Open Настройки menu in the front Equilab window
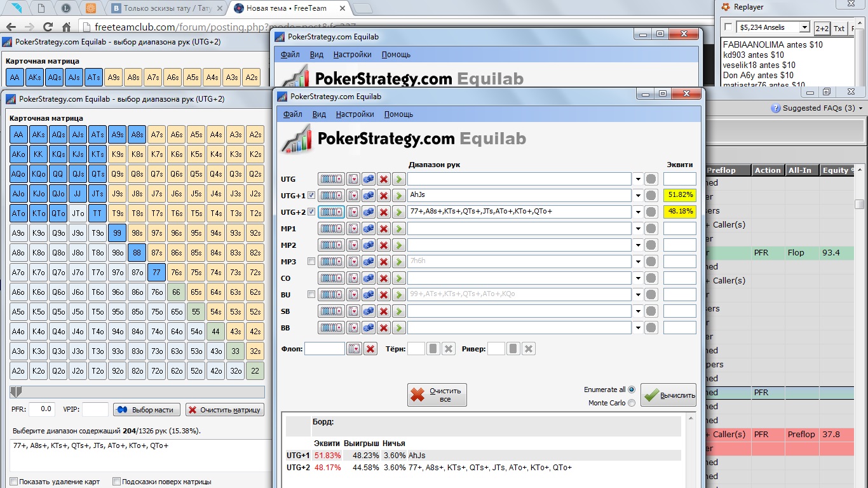 [355, 114]
